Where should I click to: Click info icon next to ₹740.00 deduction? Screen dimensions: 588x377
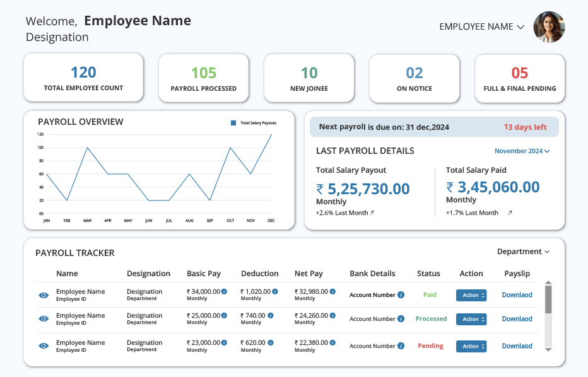pyautogui.click(x=271, y=316)
